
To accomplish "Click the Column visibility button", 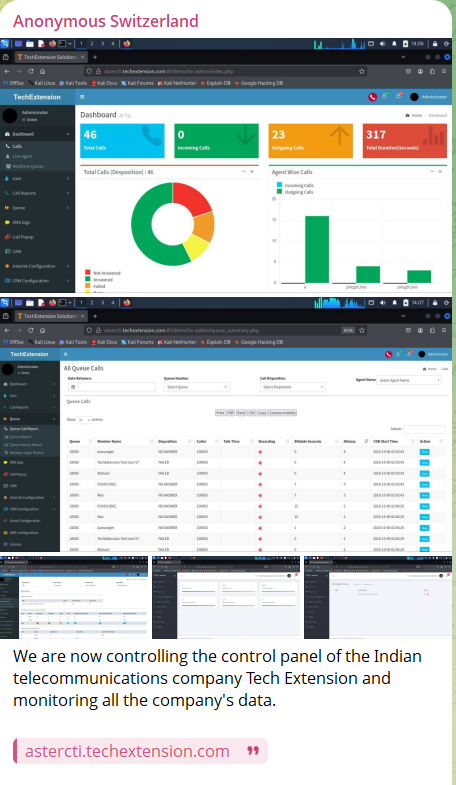I will (283, 413).
